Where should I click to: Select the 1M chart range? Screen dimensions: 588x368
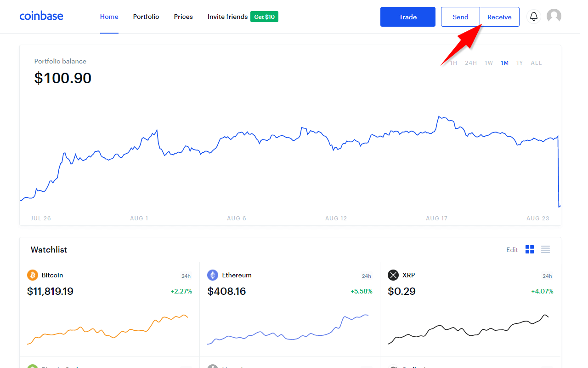504,63
